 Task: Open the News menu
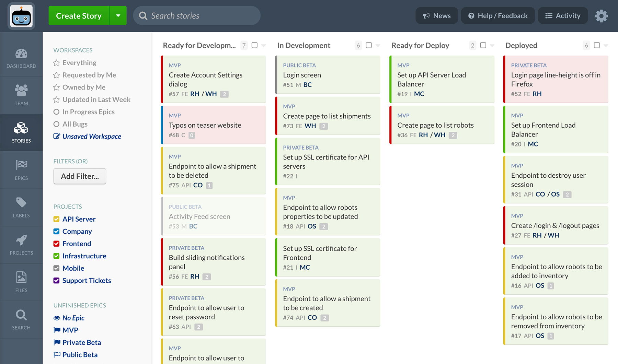pyautogui.click(x=437, y=15)
